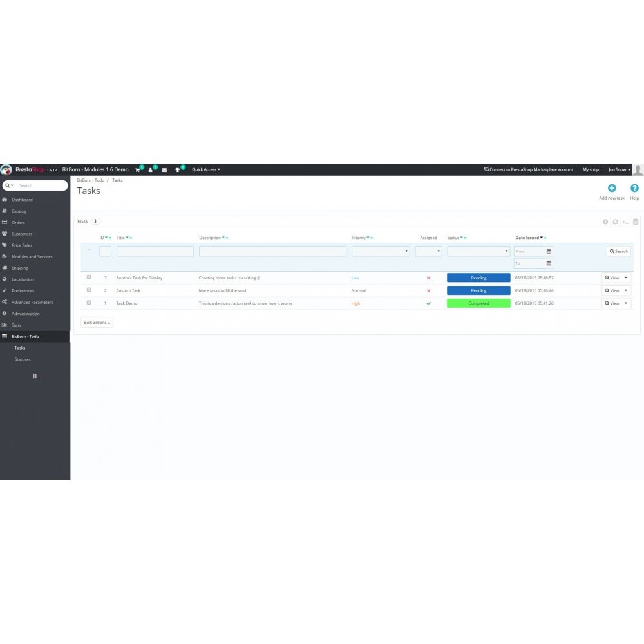The width and height of the screenshot is (644, 644).
Task: Expand the Quick Access dropdown
Action: [206, 169]
